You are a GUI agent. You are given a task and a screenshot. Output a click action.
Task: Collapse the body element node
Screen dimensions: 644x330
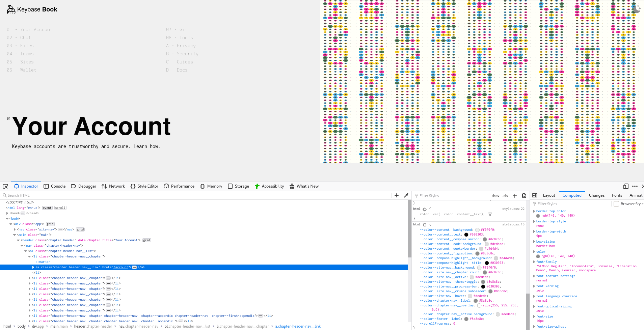point(7,219)
